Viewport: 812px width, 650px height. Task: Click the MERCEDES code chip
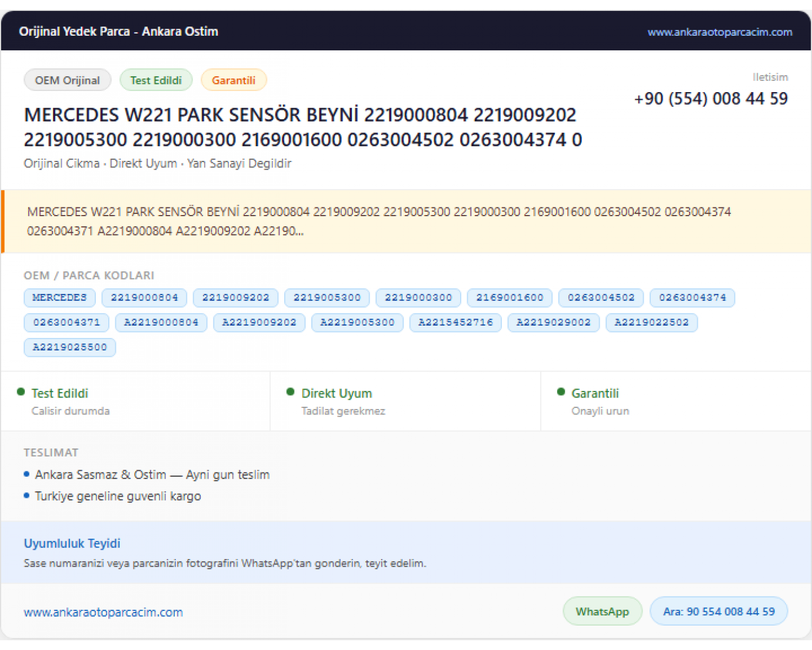pyautogui.click(x=60, y=297)
